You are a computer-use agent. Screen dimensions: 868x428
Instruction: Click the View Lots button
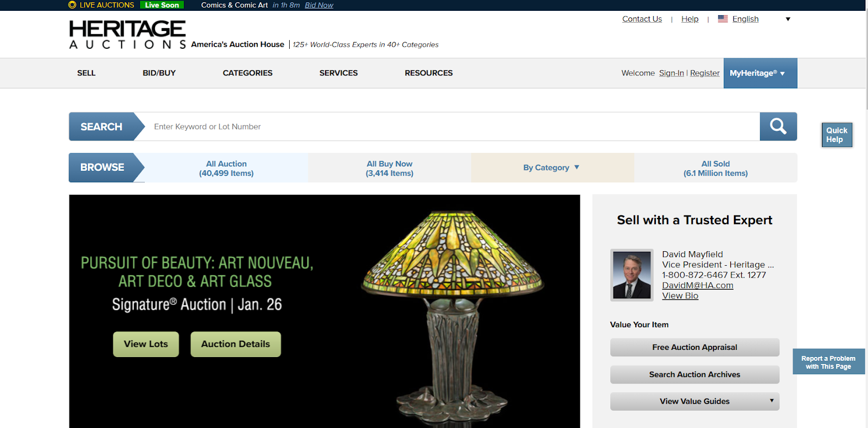click(x=146, y=344)
